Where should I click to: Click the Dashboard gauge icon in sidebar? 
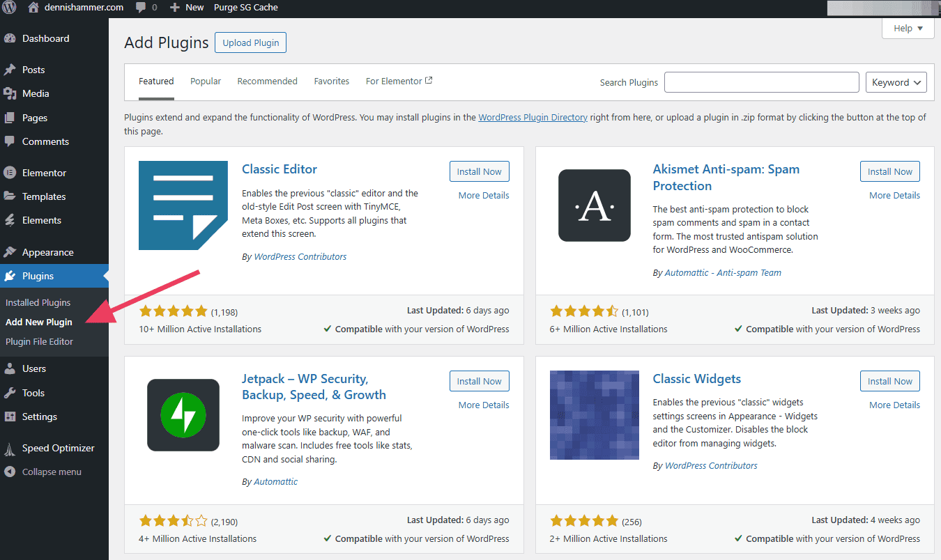(x=10, y=38)
